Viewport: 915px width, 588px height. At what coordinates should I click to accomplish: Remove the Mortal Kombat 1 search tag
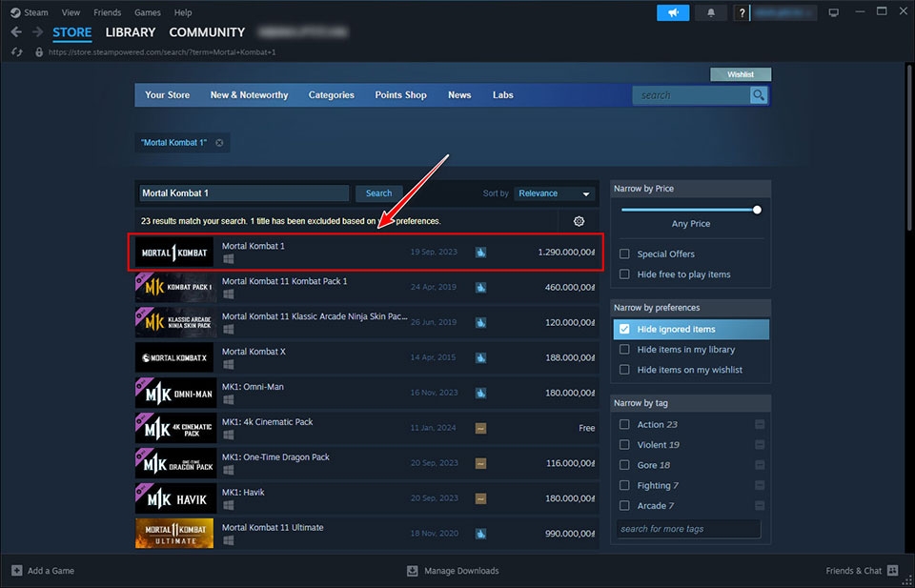pyautogui.click(x=219, y=143)
